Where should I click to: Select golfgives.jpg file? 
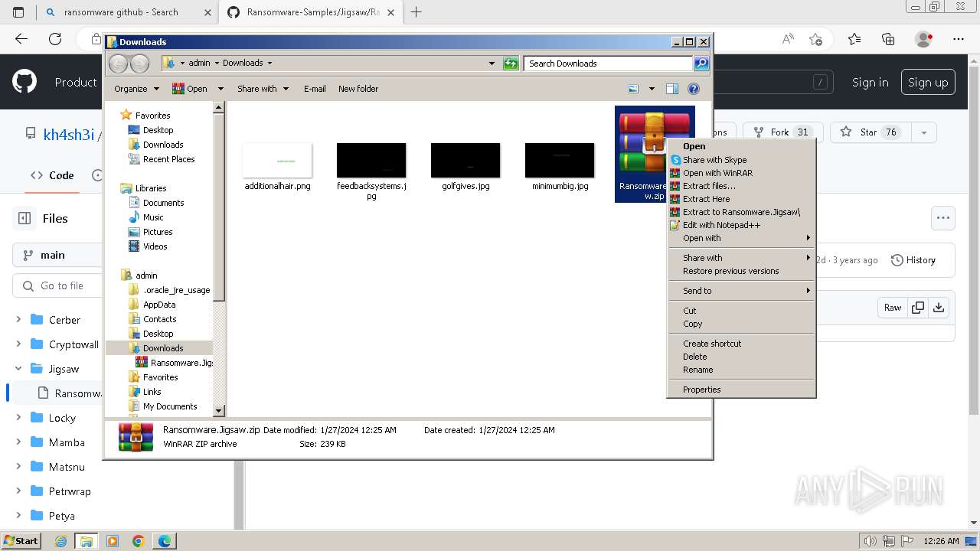[465, 167]
